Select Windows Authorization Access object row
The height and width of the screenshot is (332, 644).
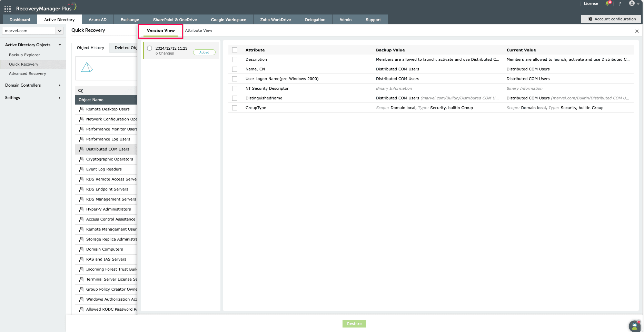[x=106, y=300]
